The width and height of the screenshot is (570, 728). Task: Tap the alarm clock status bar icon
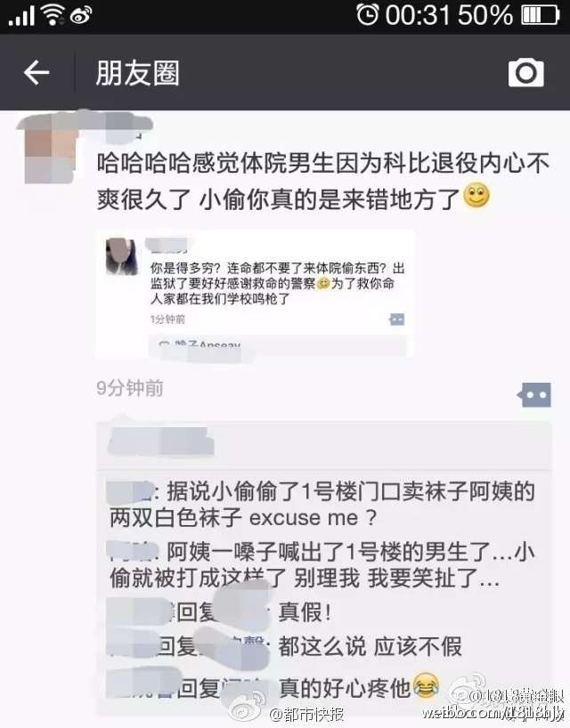click(368, 13)
